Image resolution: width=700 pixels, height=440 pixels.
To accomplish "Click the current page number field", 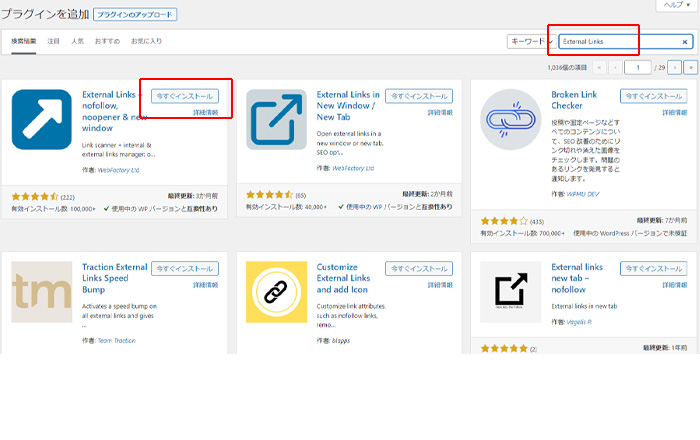I will click(638, 67).
